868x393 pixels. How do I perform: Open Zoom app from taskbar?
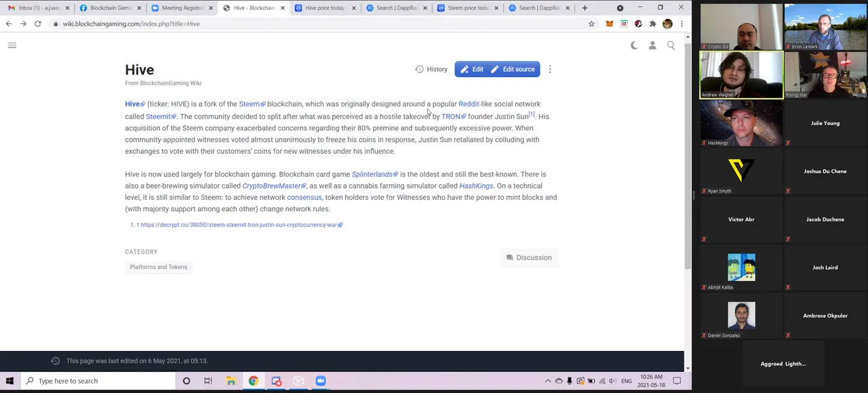tap(321, 381)
